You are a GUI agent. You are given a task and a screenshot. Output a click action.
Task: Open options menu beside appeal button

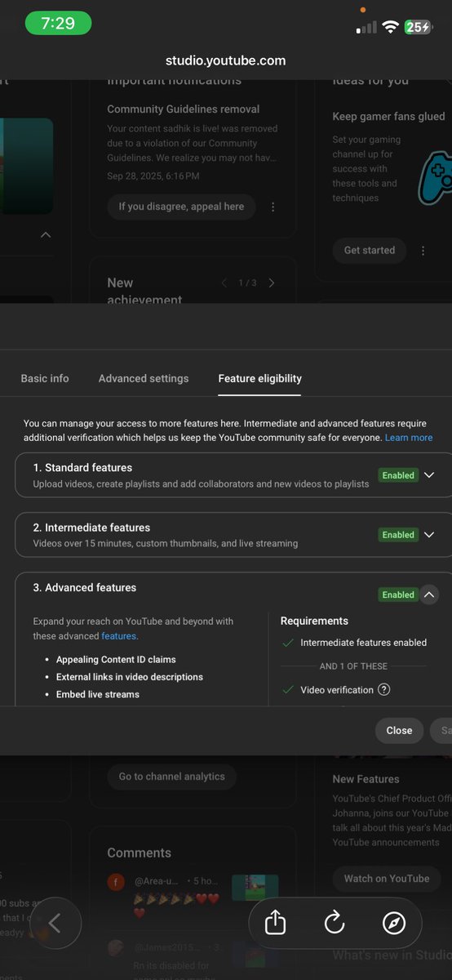pos(273,207)
